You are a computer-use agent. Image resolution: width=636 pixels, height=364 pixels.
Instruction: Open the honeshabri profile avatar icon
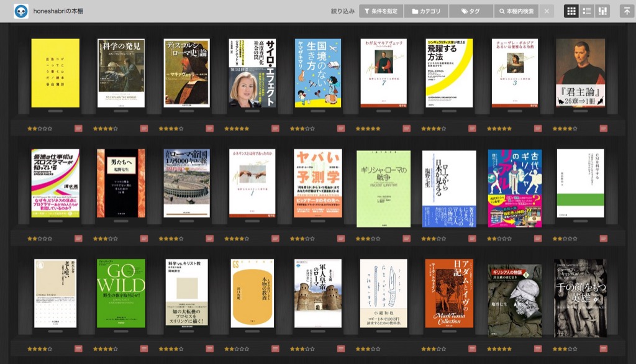(x=21, y=11)
